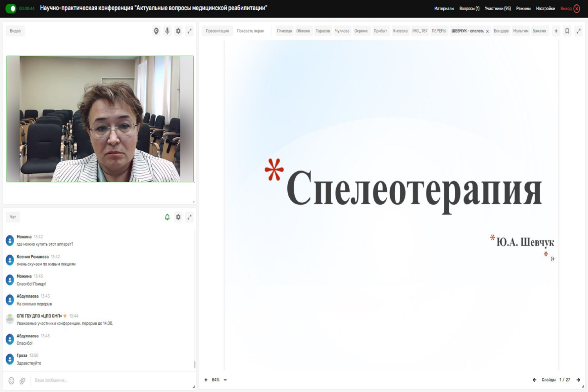Click the chat message input field
This screenshot has width=588, height=392.
click(x=110, y=380)
